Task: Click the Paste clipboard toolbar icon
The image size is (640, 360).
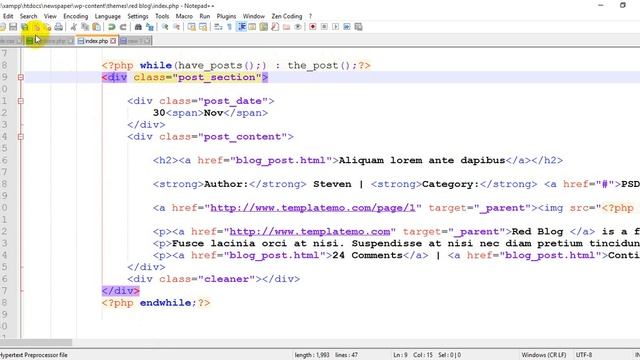Action: click(96, 27)
